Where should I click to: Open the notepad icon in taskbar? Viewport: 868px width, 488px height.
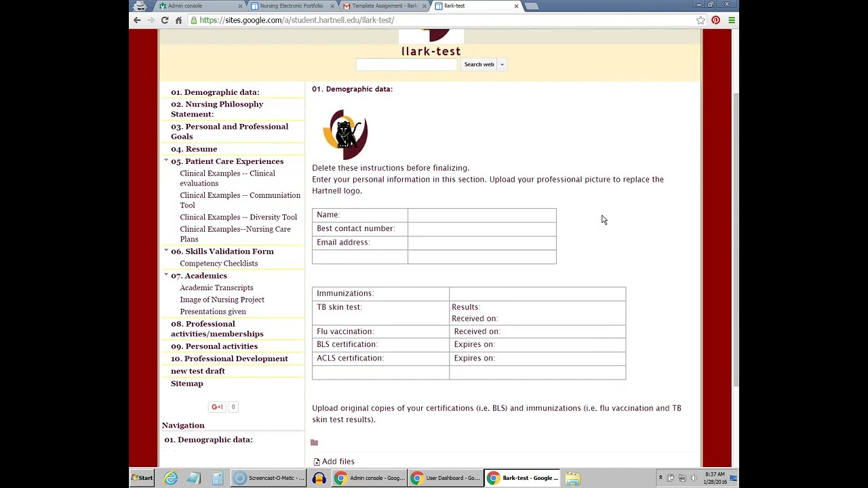point(194,479)
